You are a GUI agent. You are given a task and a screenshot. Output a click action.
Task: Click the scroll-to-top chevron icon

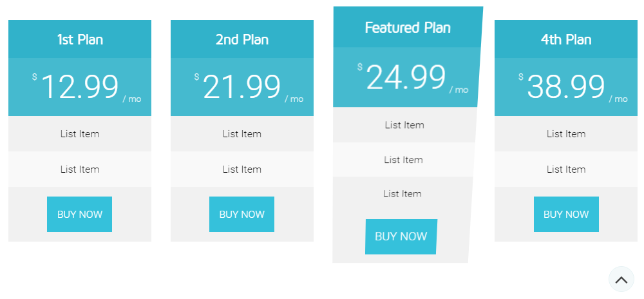[x=621, y=280]
